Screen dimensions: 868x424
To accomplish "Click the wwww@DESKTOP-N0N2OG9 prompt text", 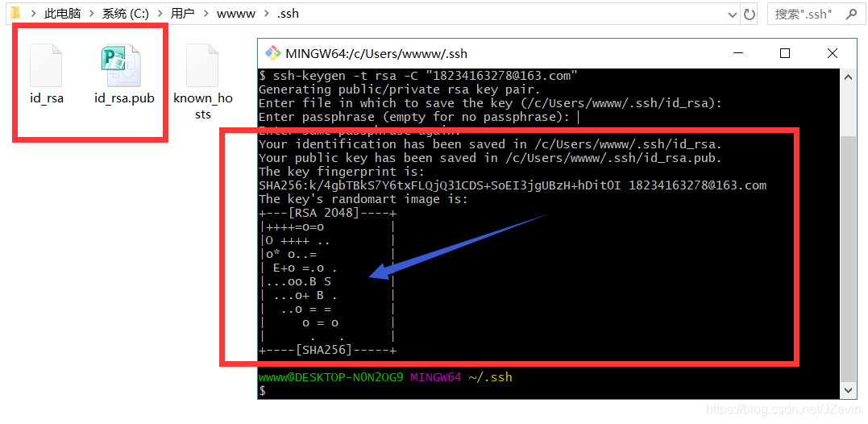I will coord(331,377).
